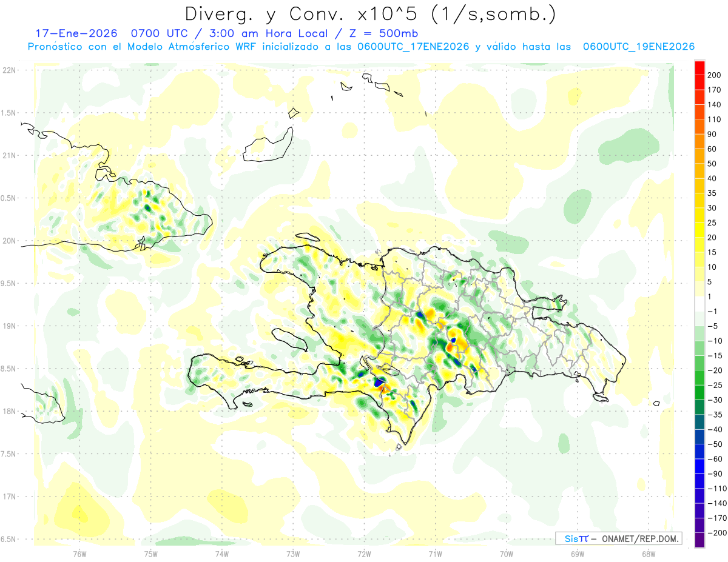Screen dimensions: 728x562
Task: Click the '71W' longitude label
Action: [x=435, y=554]
